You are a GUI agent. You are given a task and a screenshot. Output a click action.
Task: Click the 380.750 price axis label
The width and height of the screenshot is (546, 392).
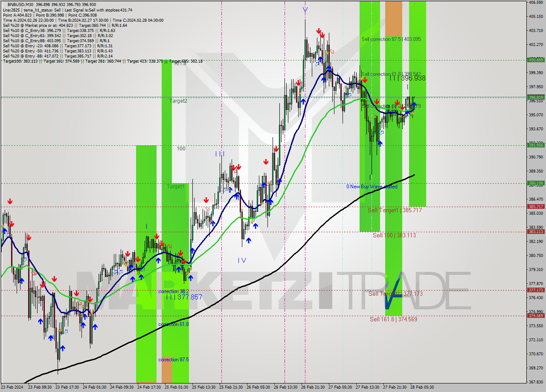coord(536,255)
